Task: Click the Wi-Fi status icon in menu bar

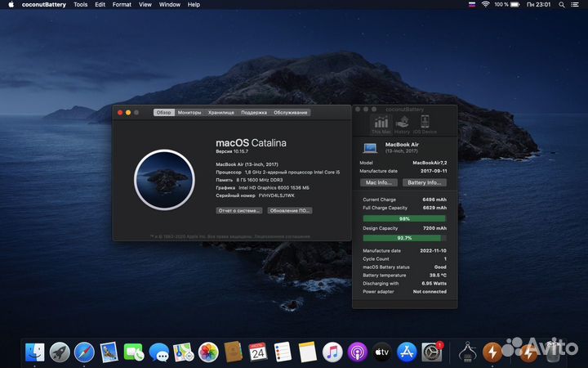Action: coord(485,4)
